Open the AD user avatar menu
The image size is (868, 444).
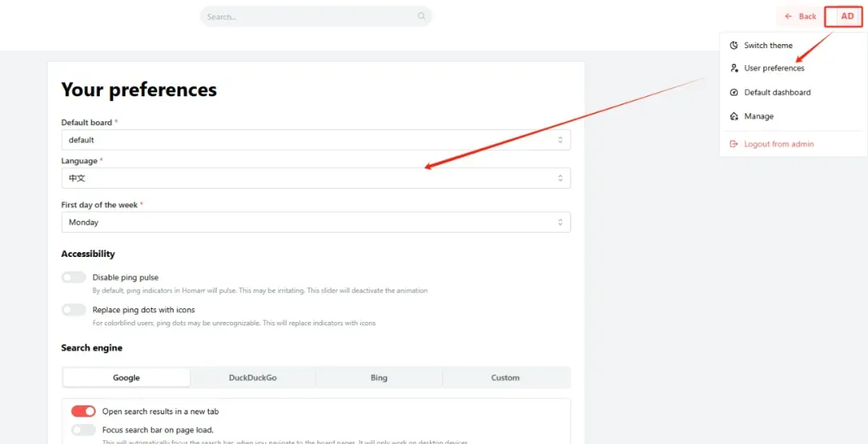847,17
